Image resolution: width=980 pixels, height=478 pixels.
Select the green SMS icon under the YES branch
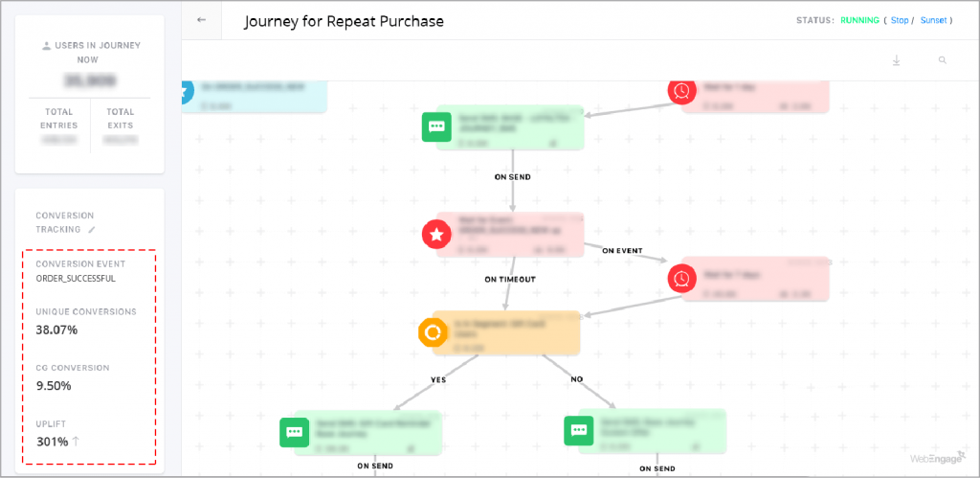293,431
